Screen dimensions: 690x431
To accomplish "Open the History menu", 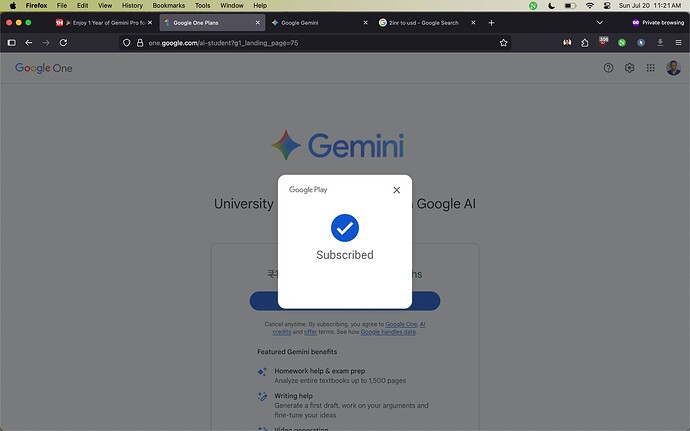I will click(x=132, y=6).
